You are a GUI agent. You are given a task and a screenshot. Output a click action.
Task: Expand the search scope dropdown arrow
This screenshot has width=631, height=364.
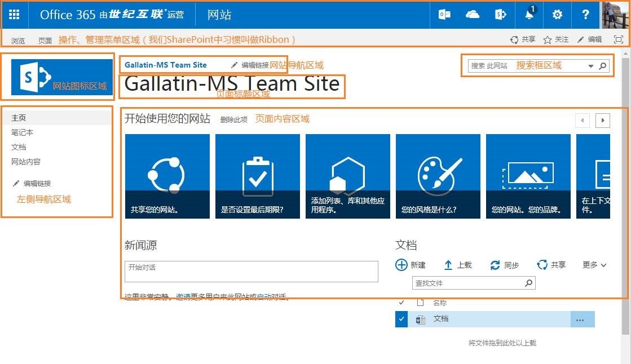coord(590,66)
